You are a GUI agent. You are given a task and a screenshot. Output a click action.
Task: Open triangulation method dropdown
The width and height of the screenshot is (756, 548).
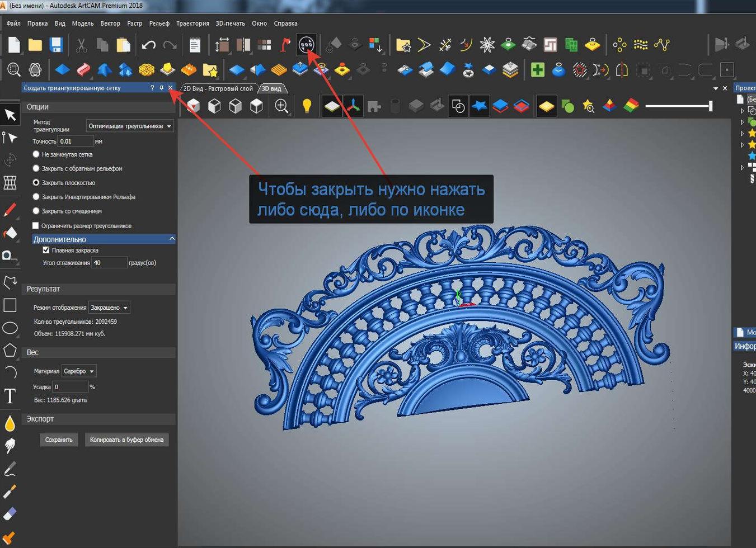click(x=130, y=126)
